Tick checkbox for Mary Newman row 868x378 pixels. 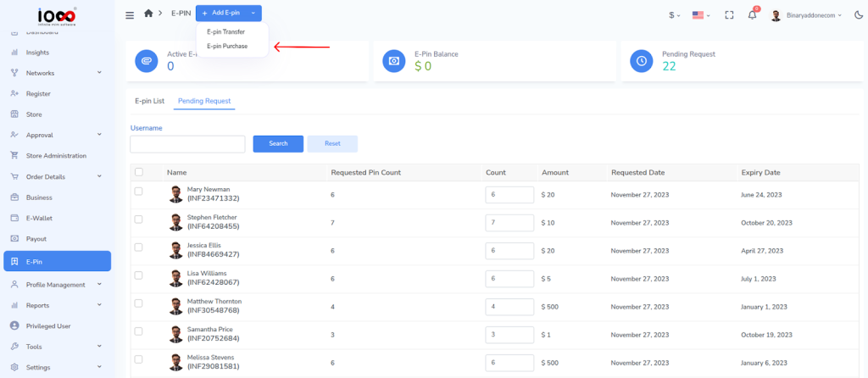(x=139, y=192)
